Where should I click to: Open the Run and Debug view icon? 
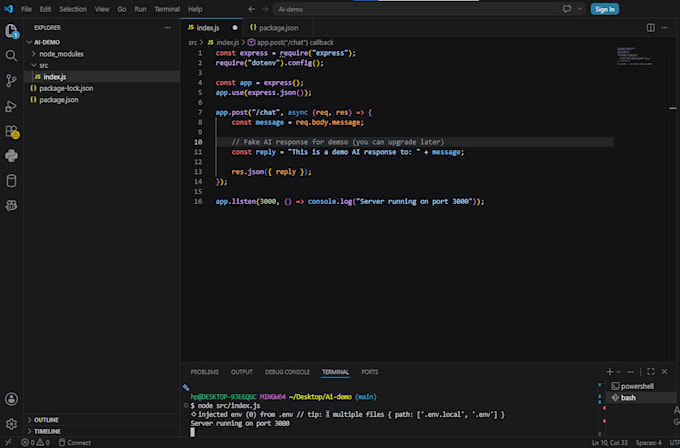11,106
